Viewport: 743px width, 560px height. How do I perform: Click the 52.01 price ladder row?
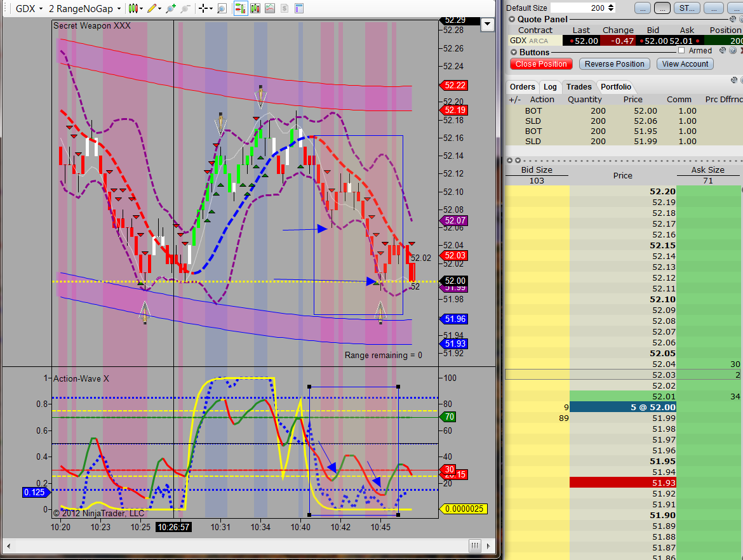[x=622, y=397]
